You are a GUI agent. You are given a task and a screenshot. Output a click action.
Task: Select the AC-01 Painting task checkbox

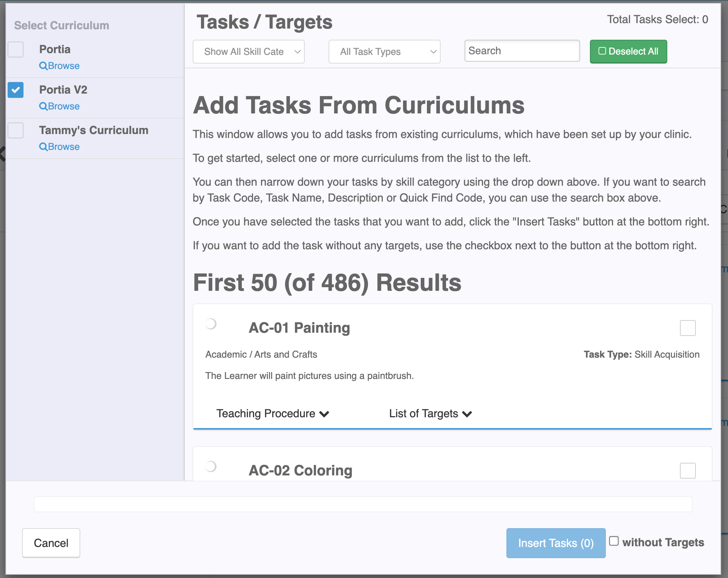point(688,328)
